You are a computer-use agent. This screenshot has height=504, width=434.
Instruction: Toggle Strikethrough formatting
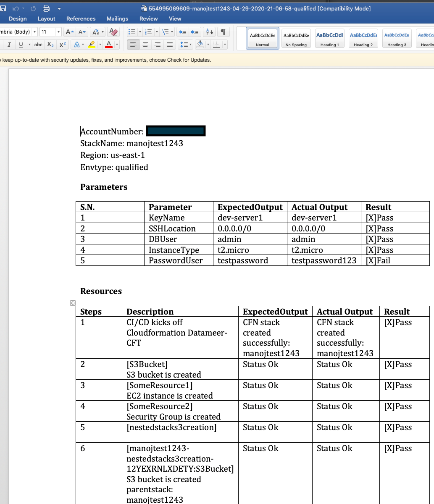(x=38, y=45)
